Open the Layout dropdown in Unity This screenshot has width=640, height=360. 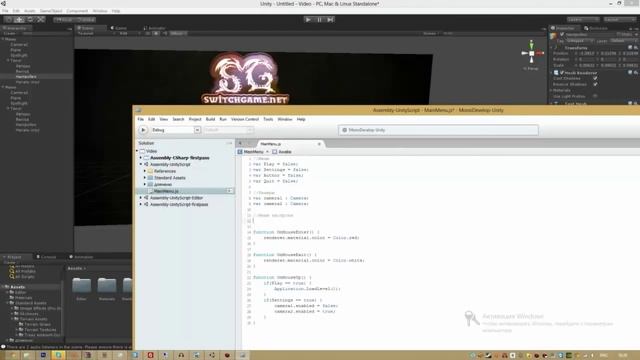click(619, 19)
